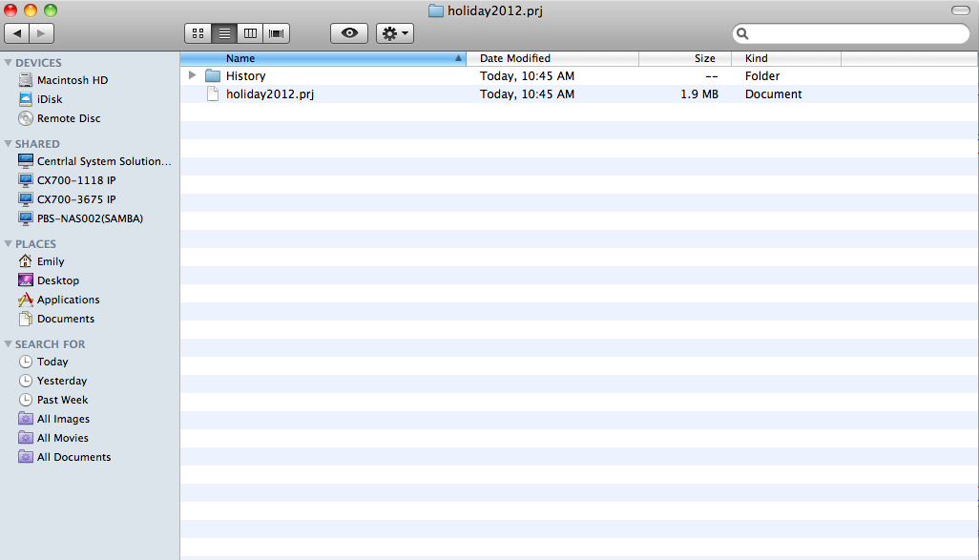Viewport: 979px width, 560px height.
Task: Select iDisk in the sidebar
Action: click(50, 99)
